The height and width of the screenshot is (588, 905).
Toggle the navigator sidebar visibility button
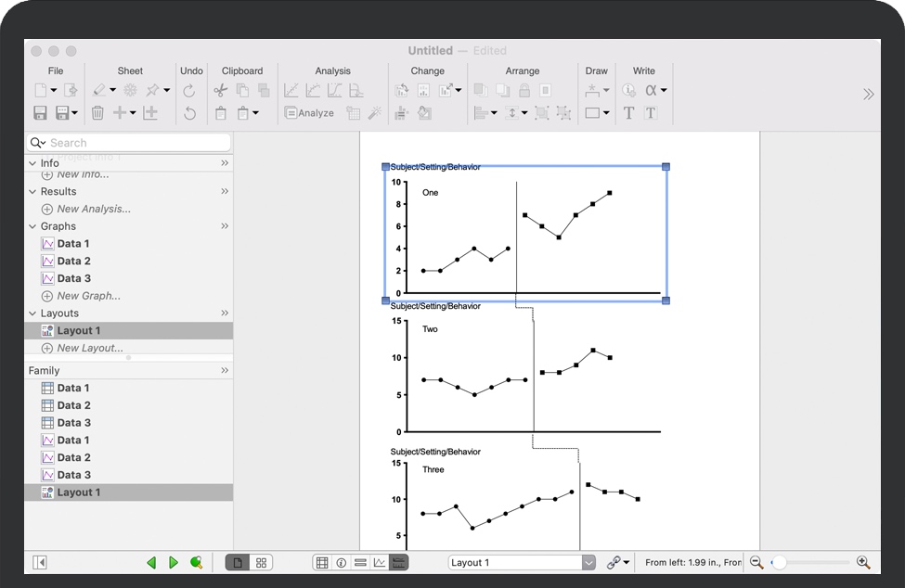click(40, 562)
